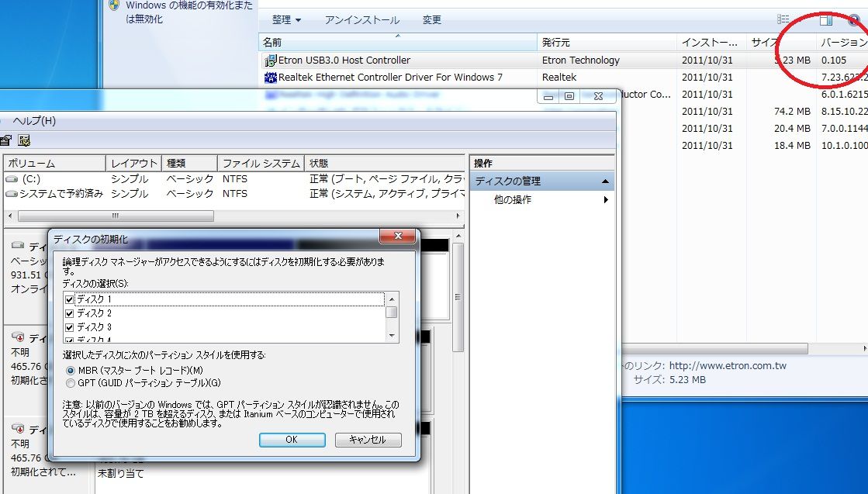The image size is (868, 494).
Task: Open the http://www.etron.com.tw link
Action: click(728, 366)
